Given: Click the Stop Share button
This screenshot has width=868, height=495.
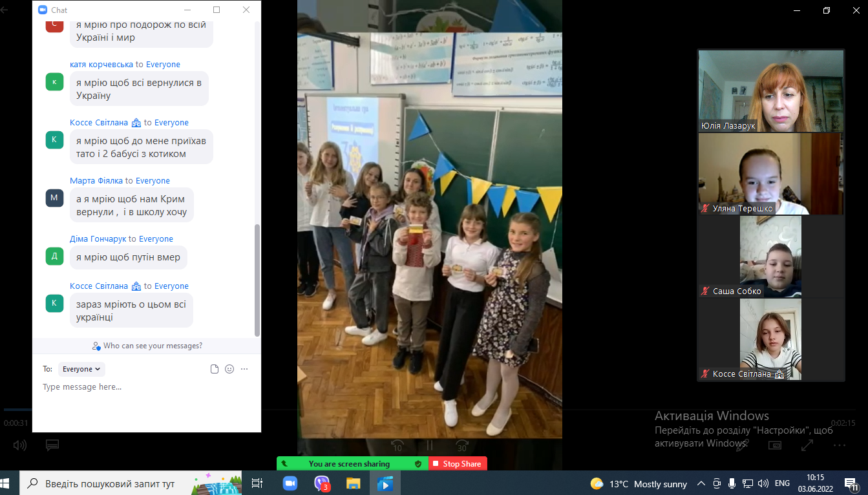Looking at the screenshot, I should (458, 464).
